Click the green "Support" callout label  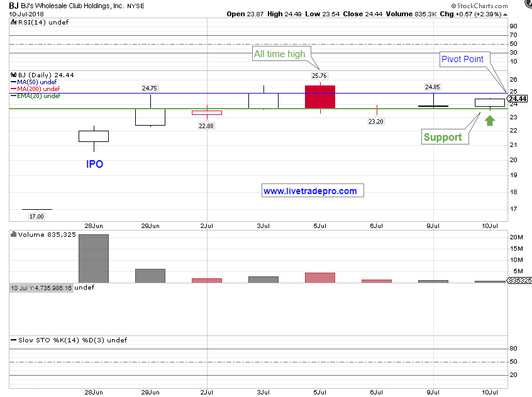(442, 137)
